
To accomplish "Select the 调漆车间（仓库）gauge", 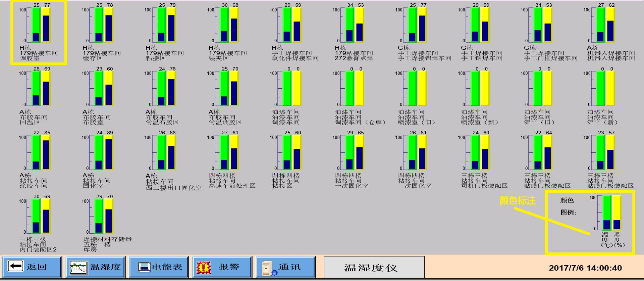I will pyautogui.click(x=355, y=89).
